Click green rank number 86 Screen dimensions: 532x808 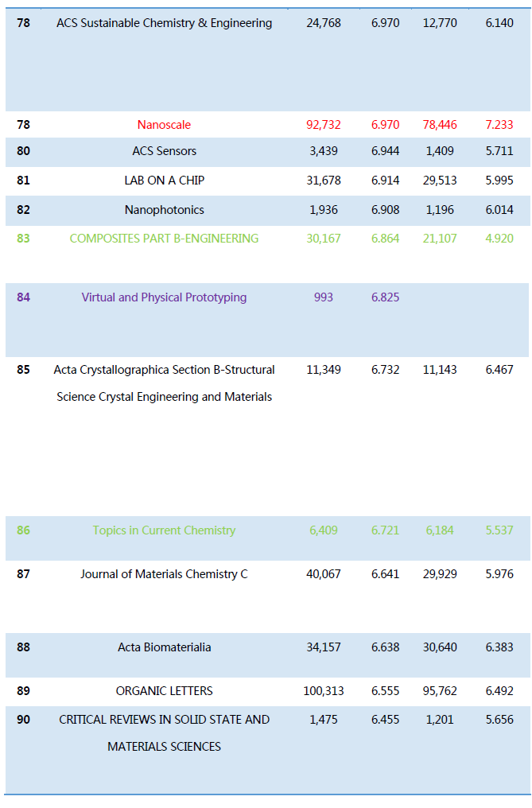click(23, 530)
